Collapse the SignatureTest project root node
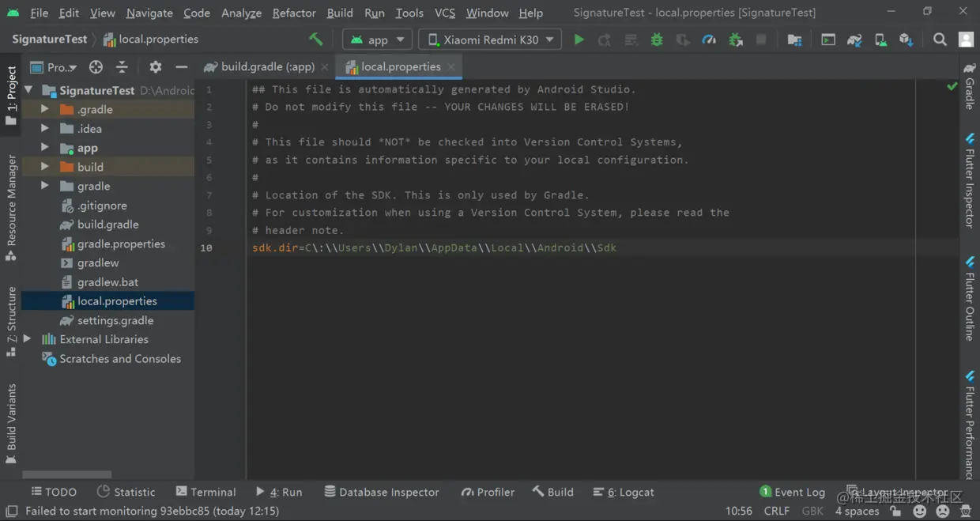 pyautogui.click(x=28, y=90)
